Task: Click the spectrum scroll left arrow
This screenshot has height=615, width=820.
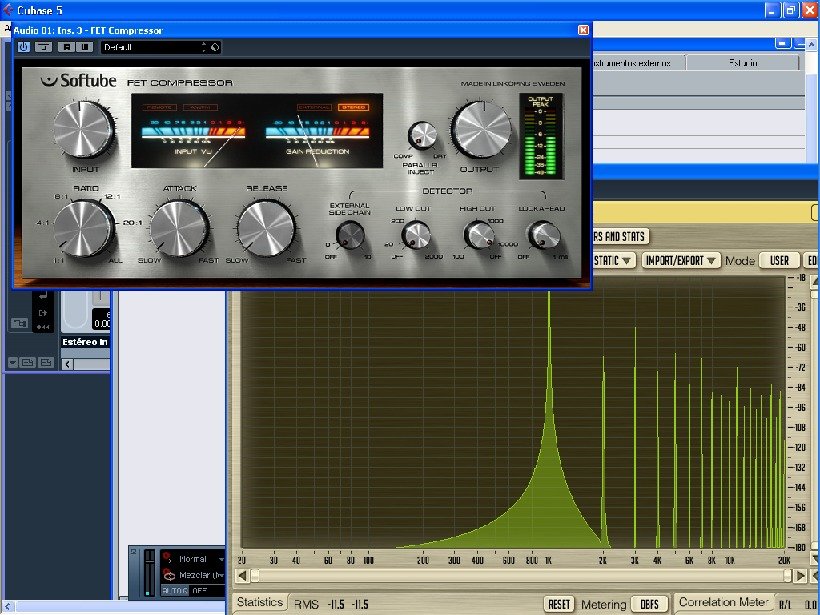Action: (x=242, y=576)
